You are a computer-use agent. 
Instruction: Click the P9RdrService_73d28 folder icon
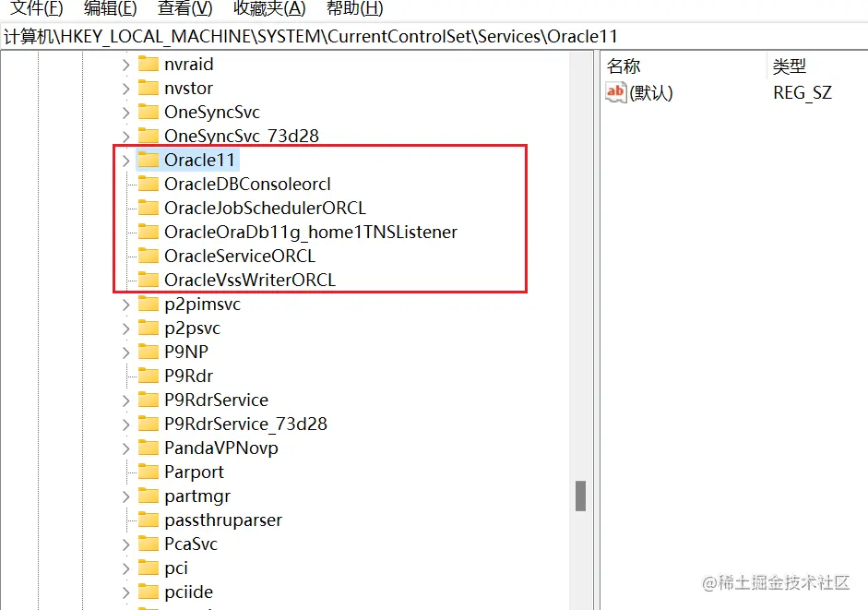(x=148, y=424)
